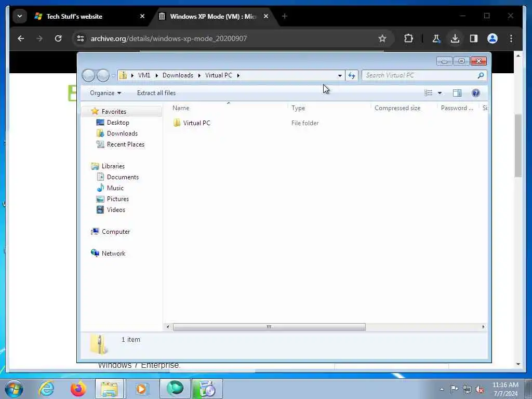The image size is (532, 399).
Task: Open Music library
Action: pyautogui.click(x=115, y=188)
